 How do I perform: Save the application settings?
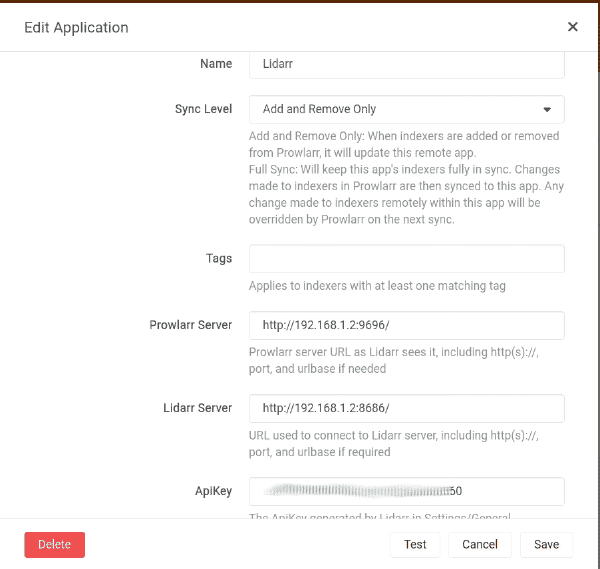pyautogui.click(x=546, y=545)
